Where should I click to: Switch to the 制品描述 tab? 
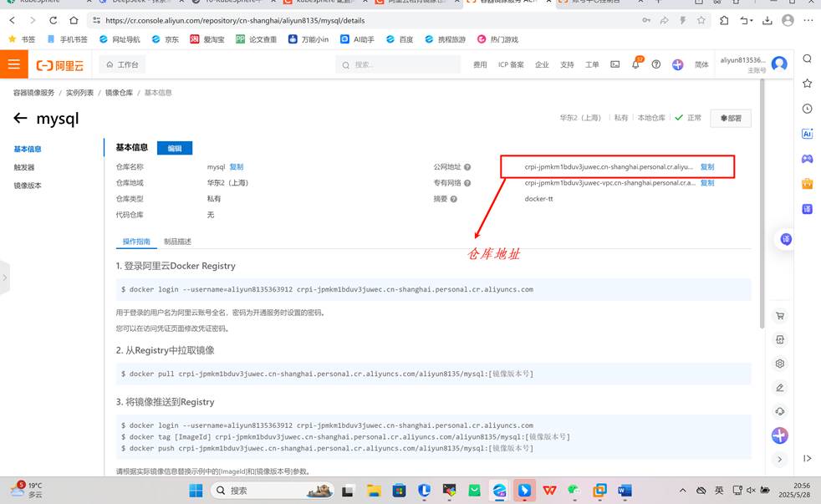[177, 242]
